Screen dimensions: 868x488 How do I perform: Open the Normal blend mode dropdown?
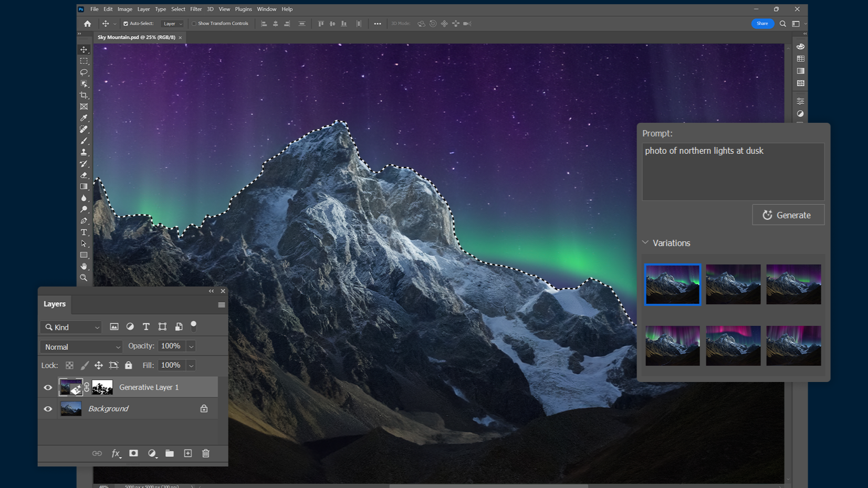coord(81,347)
